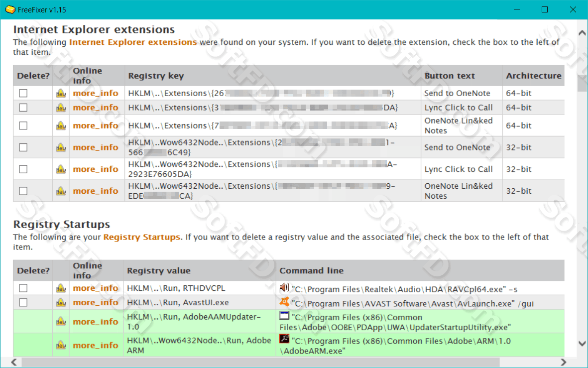Image resolution: width=588 pixels, height=368 pixels.
Task: Click the orange Registry Startups link
Action: pos(142,237)
